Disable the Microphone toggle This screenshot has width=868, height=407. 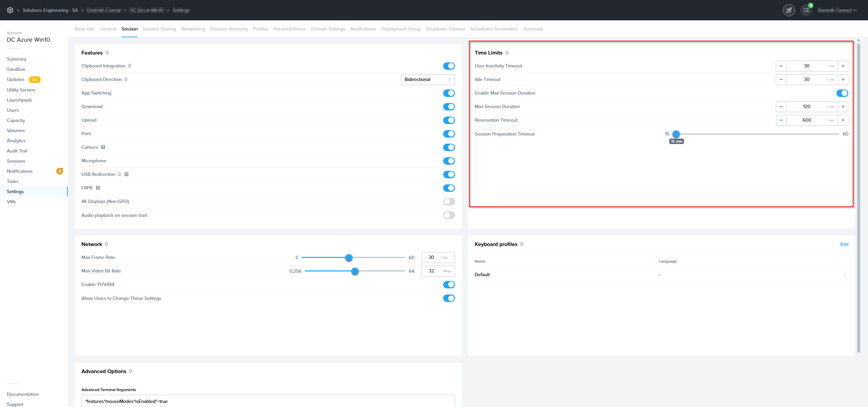449,161
